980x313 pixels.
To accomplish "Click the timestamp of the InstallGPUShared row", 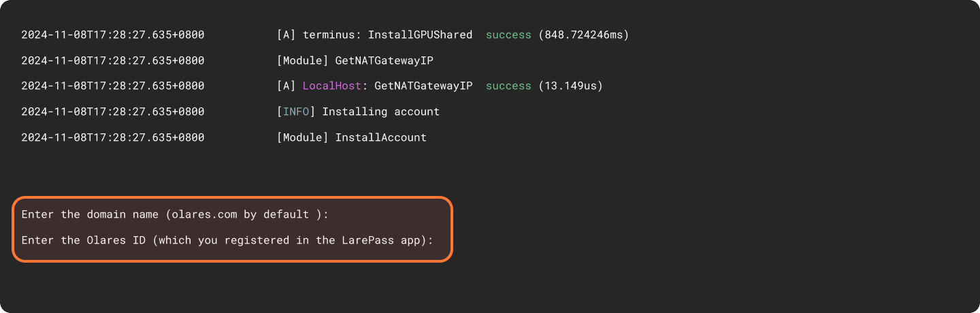I will [x=112, y=34].
